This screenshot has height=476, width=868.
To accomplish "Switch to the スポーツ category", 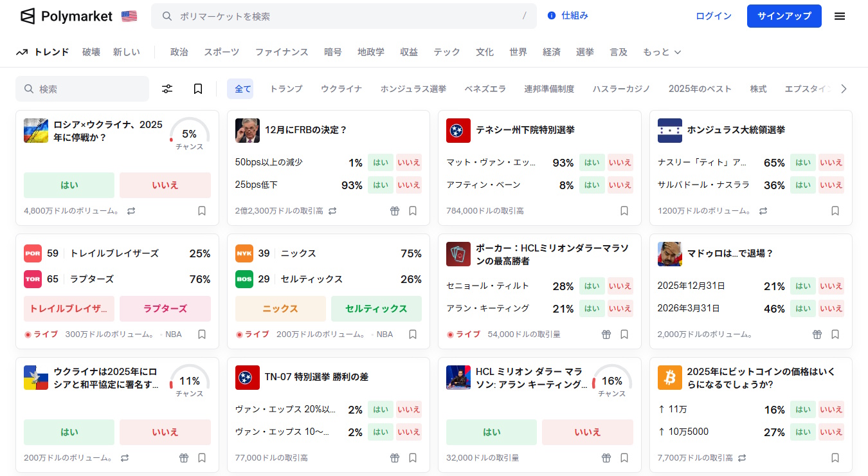I will [x=221, y=52].
